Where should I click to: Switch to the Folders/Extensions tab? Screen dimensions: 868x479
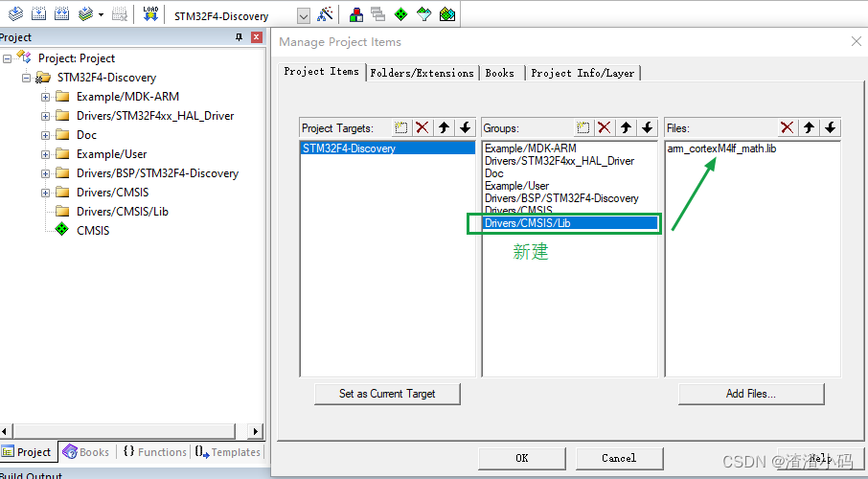(422, 73)
